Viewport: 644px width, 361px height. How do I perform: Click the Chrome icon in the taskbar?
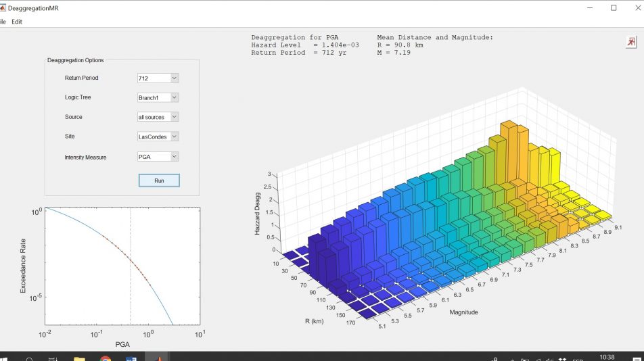(x=106, y=358)
